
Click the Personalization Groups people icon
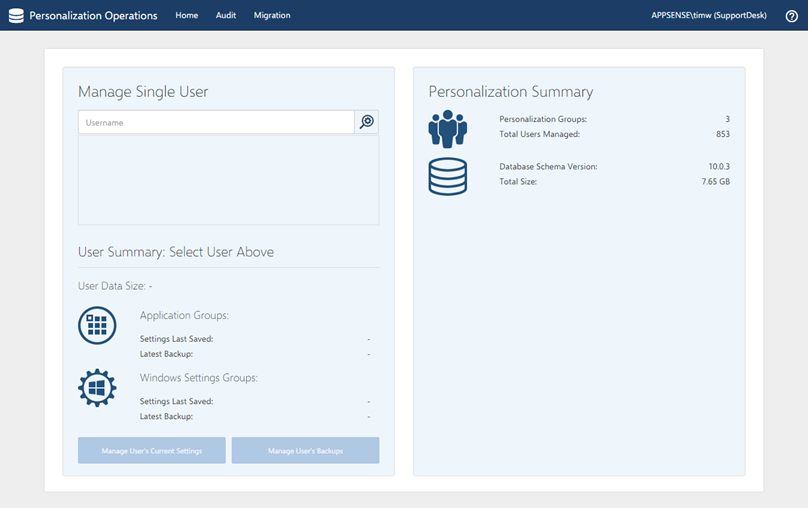tap(447, 128)
